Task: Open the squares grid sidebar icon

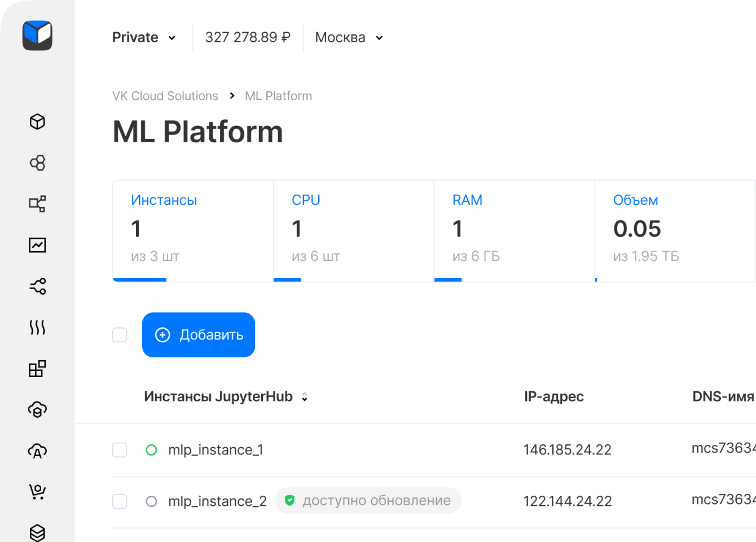Action: [x=37, y=369]
